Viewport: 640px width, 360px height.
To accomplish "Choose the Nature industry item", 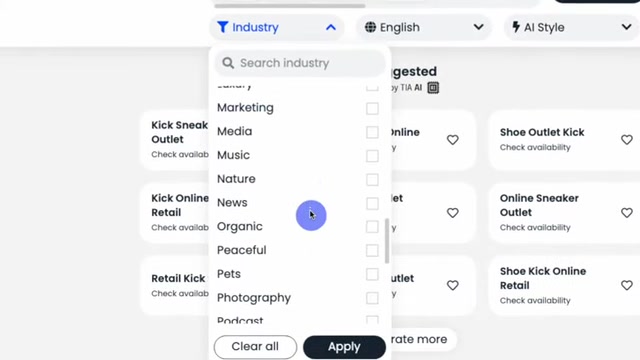I will click(x=298, y=179).
